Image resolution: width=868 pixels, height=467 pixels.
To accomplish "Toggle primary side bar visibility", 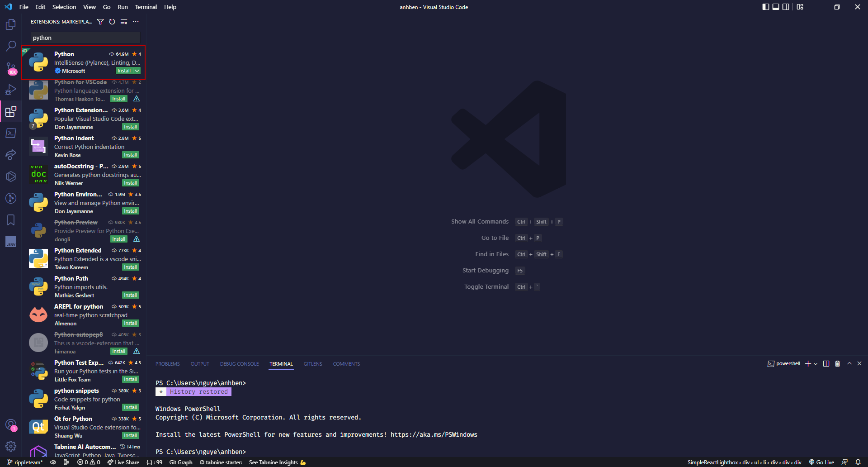I will pyautogui.click(x=765, y=7).
